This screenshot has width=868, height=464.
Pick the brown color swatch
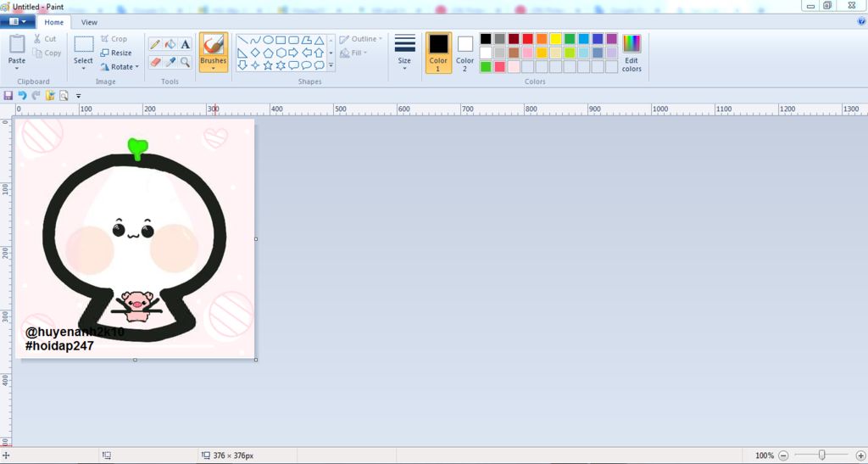(514, 53)
